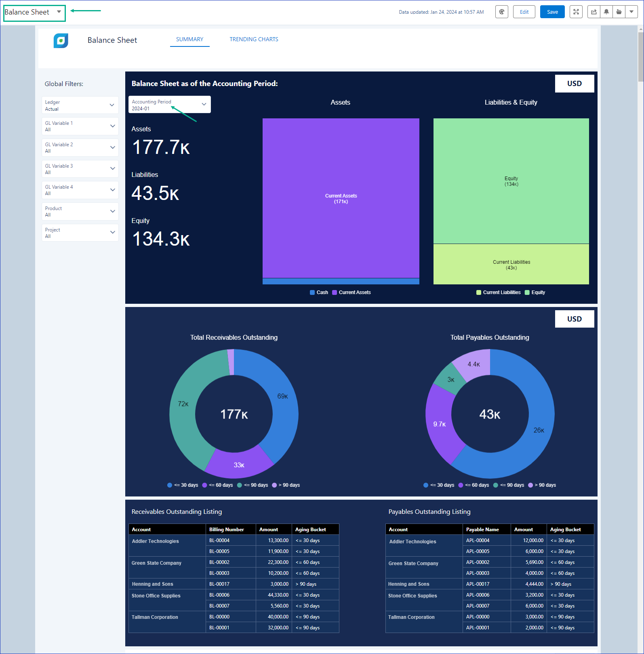644x654 pixels.
Task: Click the page vertical scrollbar thumb
Action: (x=641, y=57)
